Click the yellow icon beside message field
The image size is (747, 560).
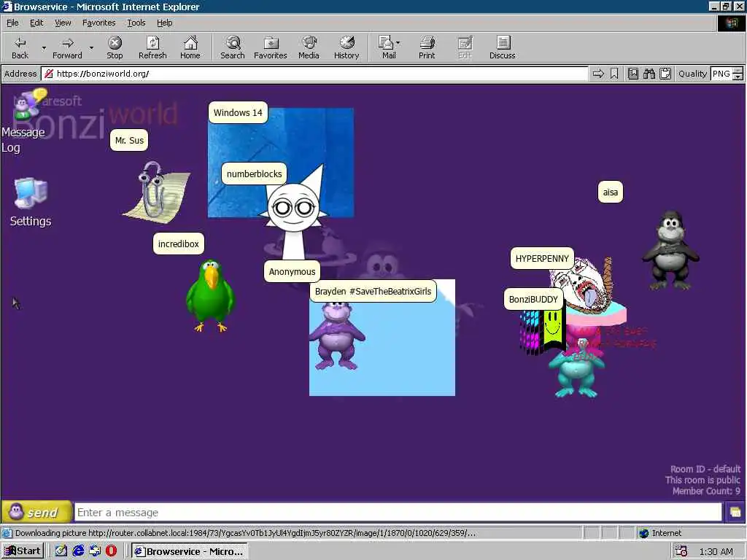[x=735, y=513]
